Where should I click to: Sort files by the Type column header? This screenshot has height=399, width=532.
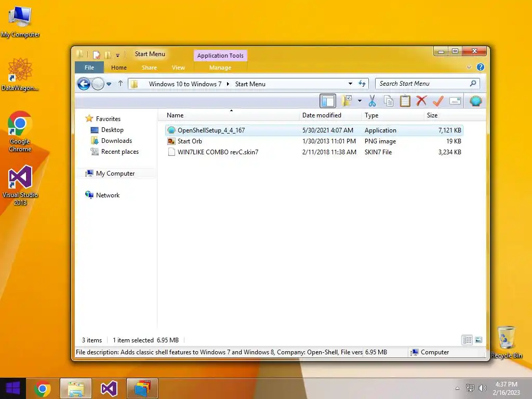coord(393,115)
